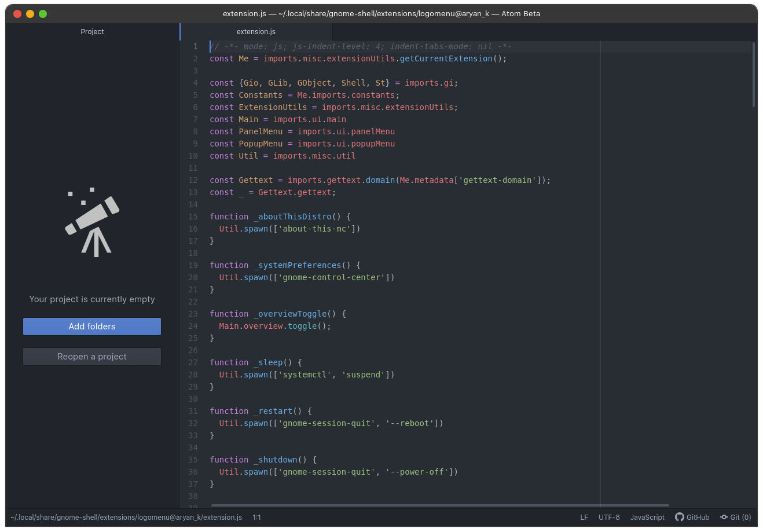The height and width of the screenshot is (532, 763).
Task: Open the JavaScript grammar selector
Action: point(647,517)
